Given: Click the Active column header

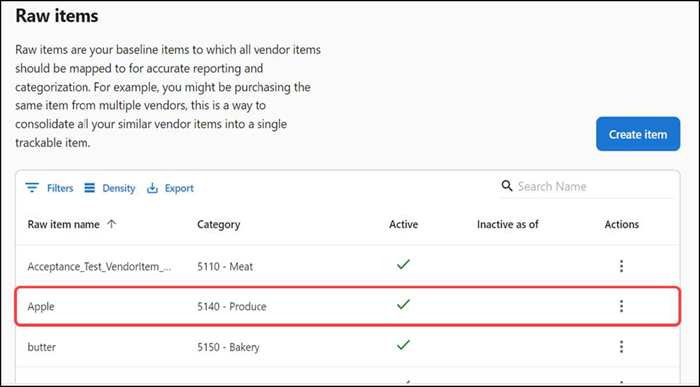Looking at the screenshot, I should pyautogui.click(x=403, y=224).
